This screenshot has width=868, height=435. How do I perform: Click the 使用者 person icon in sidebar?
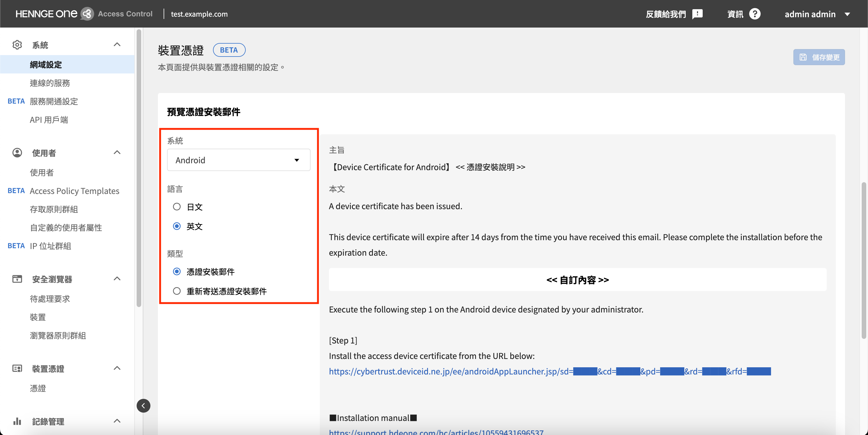(17, 153)
